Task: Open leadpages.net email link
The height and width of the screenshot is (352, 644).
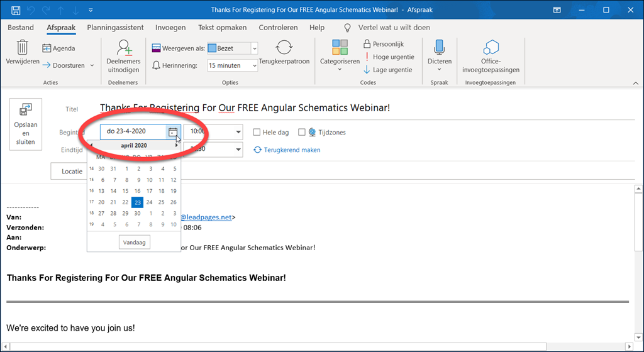Action: [x=206, y=217]
